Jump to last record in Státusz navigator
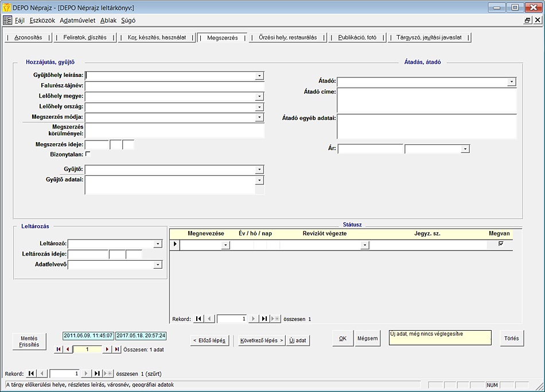Viewport: 545px width, 392px height. 264,319
